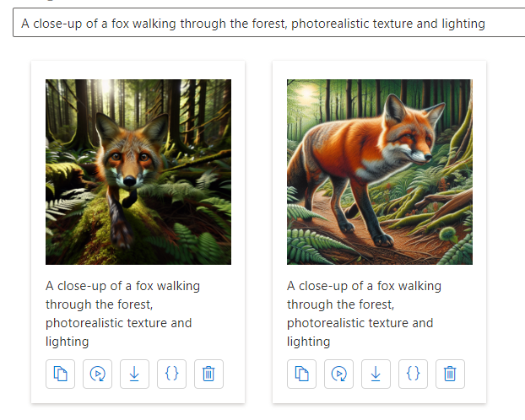Delete the right fox image card
This screenshot has height=420, width=525.
click(450, 374)
